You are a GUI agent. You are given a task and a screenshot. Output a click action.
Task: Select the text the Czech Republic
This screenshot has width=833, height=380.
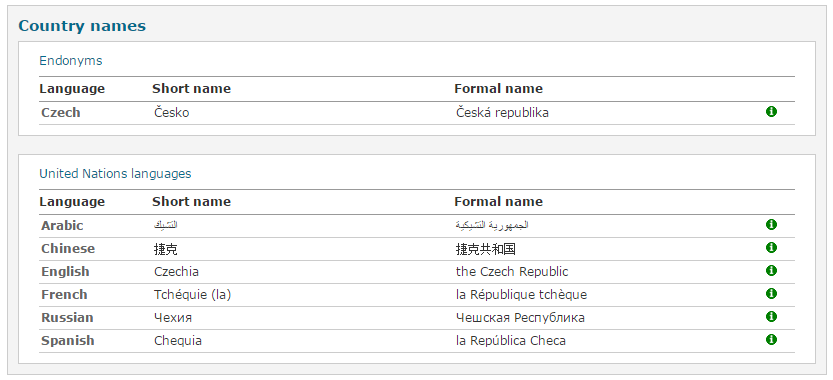(512, 272)
